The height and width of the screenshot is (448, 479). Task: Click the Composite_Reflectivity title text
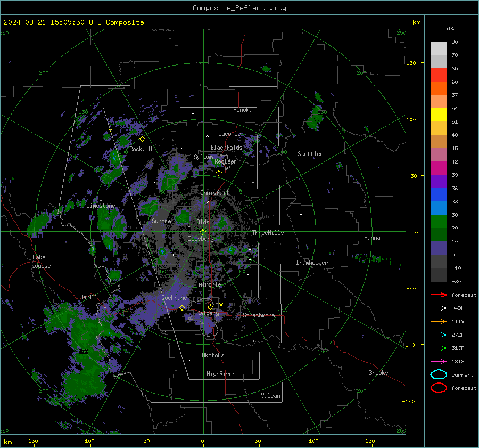coord(240,8)
